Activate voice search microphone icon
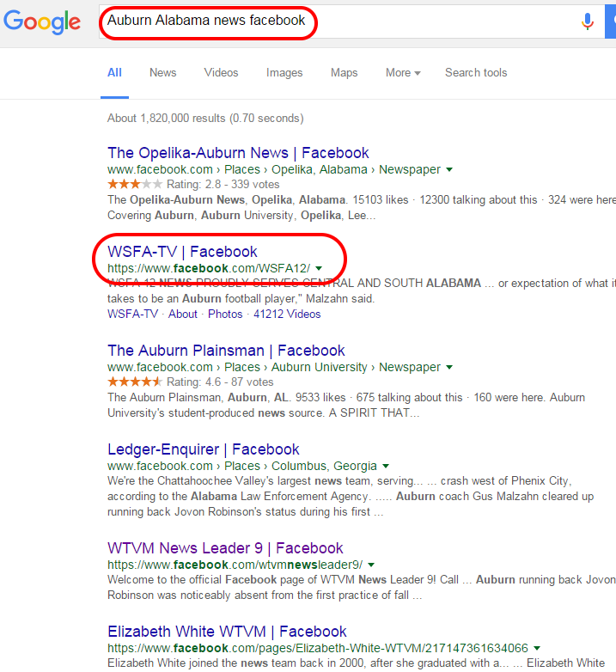616x672 pixels. click(588, 21)
